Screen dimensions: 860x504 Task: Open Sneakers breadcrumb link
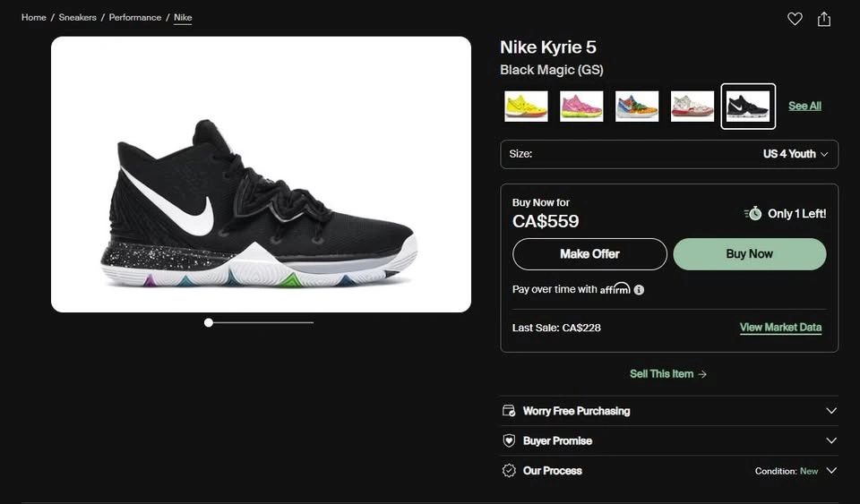tap(77, 18)
